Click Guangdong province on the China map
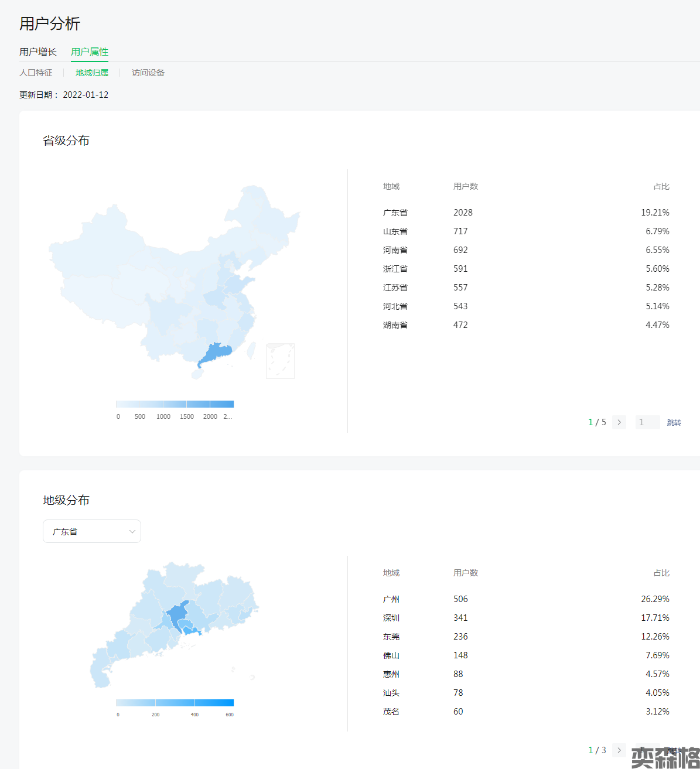 click(214, 354)
